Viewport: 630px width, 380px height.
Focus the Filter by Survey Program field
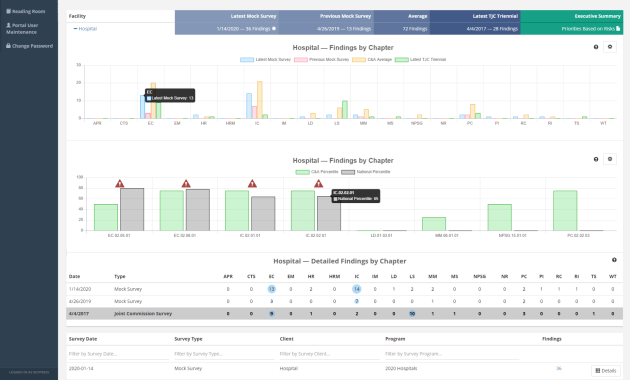click(x=452, y=354)
